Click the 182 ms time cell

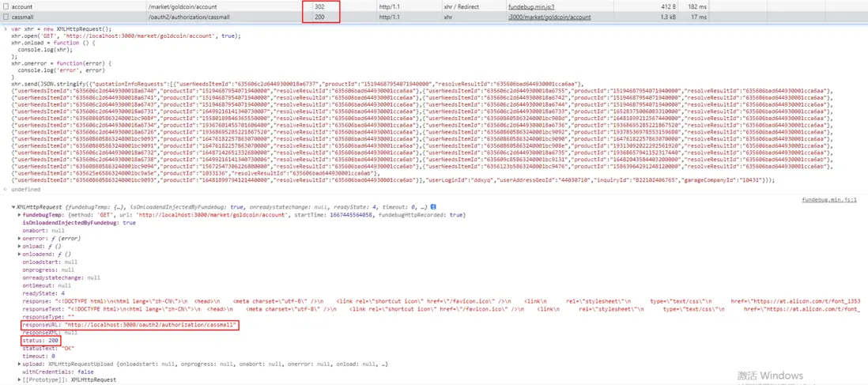coord(697,6)
